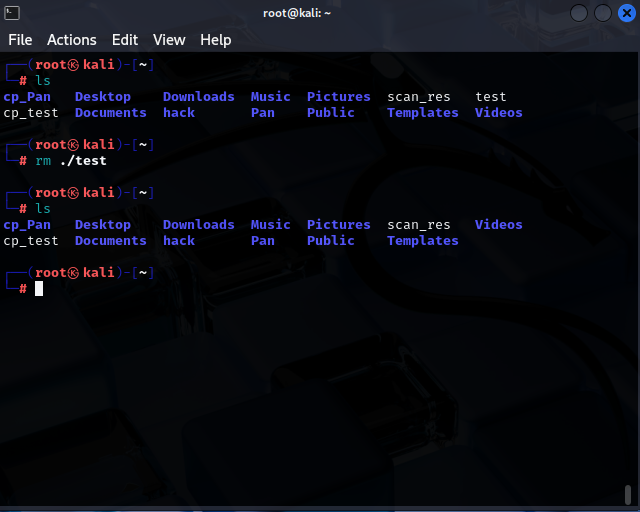Close the terminal with blue X button
The image size is (640, 512).
627,13
